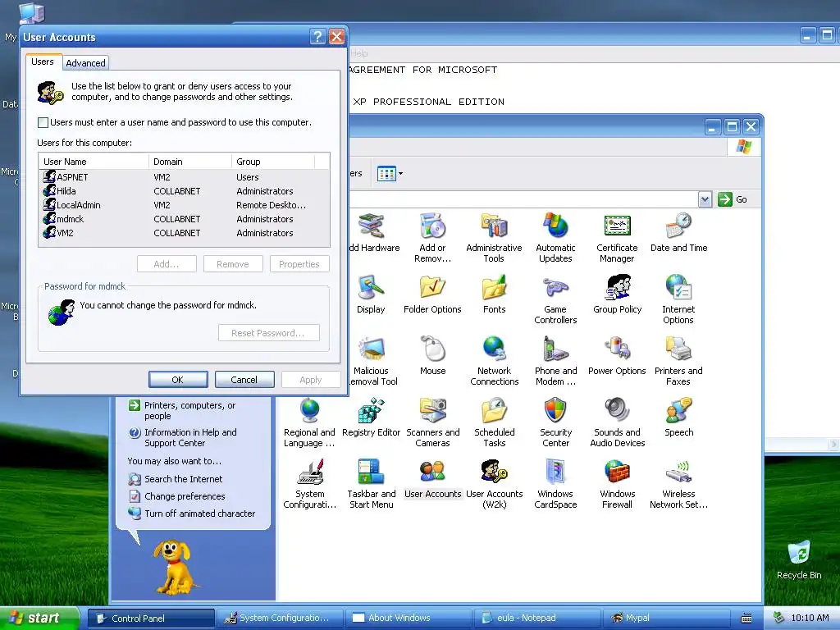This screenshot has width=840, height=630.
Task: Select the VM2 user row
Action: (x=184, y=232)
